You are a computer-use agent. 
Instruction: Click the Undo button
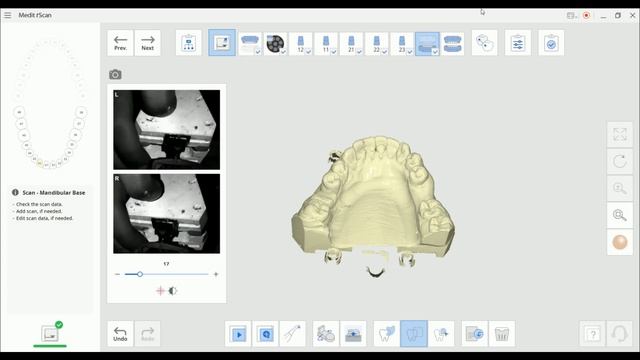pyautogui.click(x=120, y=334)
